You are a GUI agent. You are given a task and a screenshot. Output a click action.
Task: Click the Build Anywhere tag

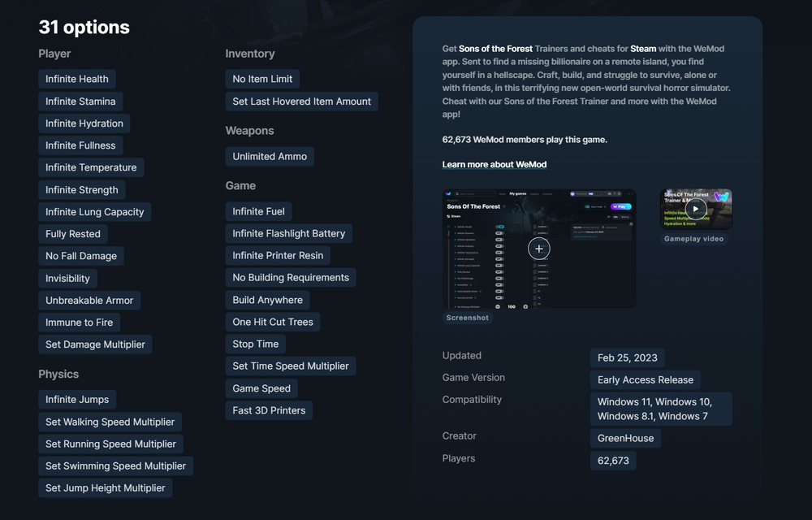pyautogui.click(x=267, y=300)
